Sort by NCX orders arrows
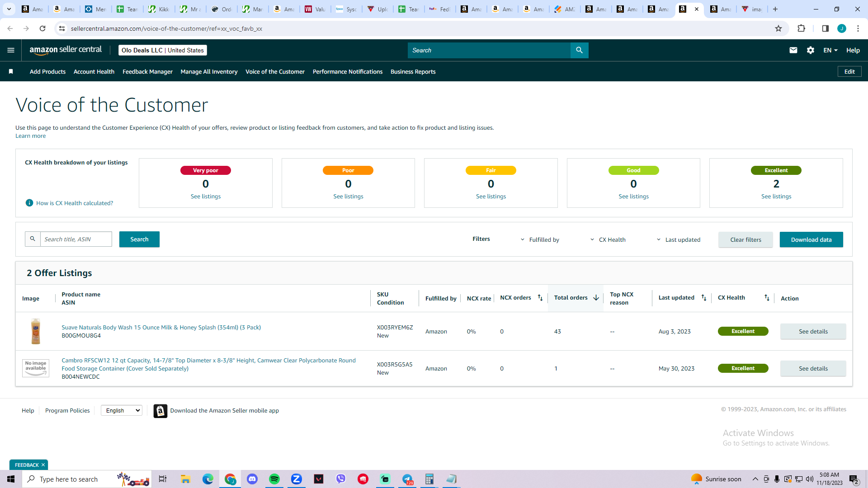Screen dimensions: 868x488 [x=540, y=297]
